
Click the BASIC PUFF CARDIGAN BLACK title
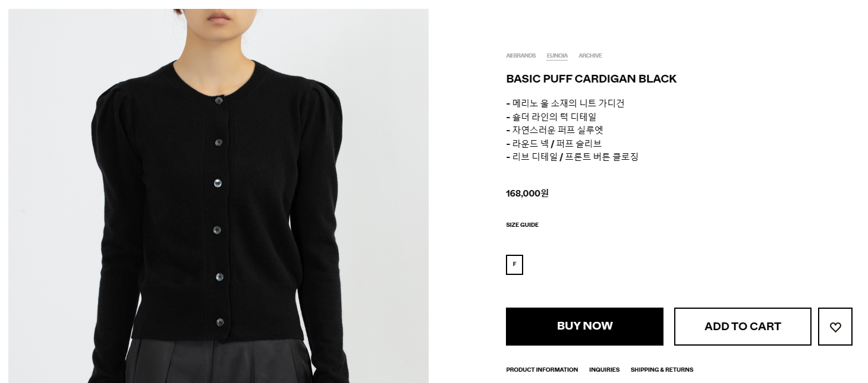coord(591,79)
